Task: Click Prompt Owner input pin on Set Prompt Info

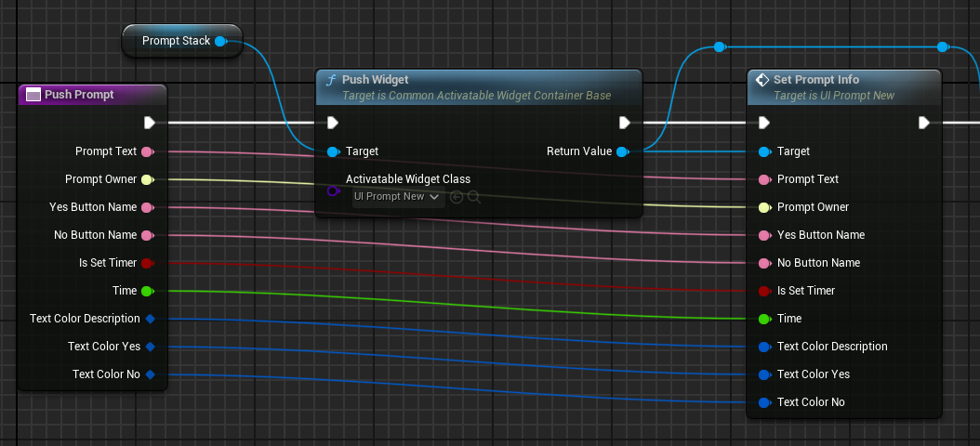Action: coord(764,207)
